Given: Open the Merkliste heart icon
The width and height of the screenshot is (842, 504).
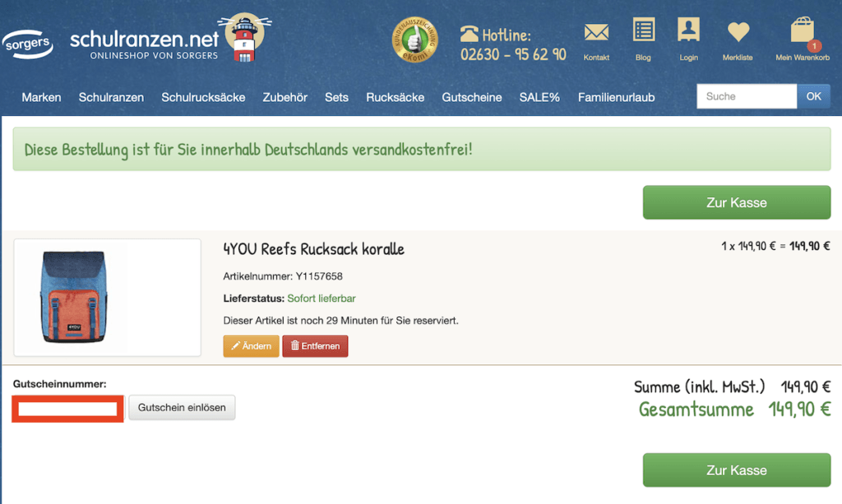Looking at the screenshot, I should coord(738,32).
